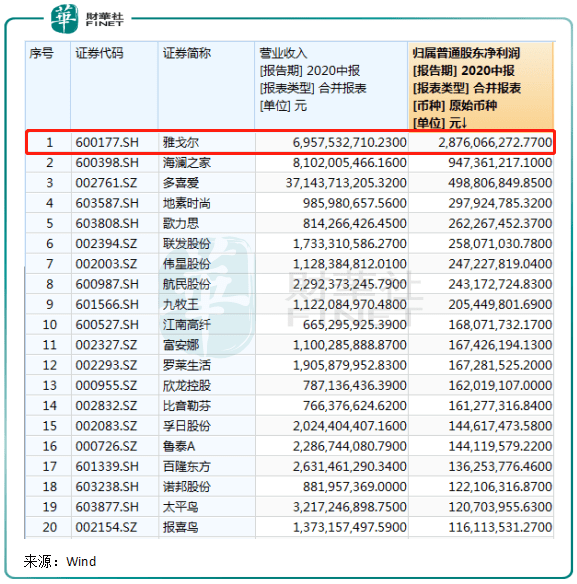Select stock code 601566.SH
Viewport: 577px width, 584px height.
[107, 304]
